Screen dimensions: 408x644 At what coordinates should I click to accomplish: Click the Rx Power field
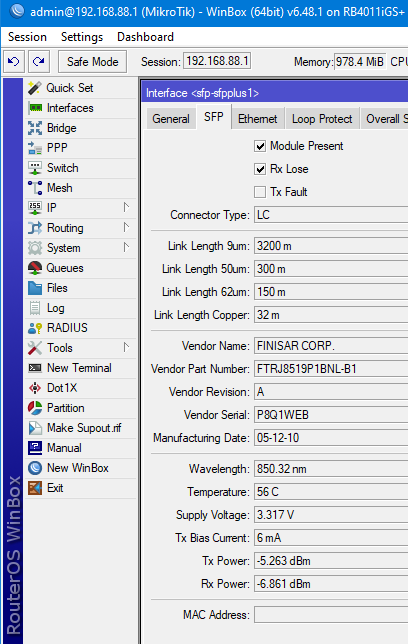click(331, 584)
